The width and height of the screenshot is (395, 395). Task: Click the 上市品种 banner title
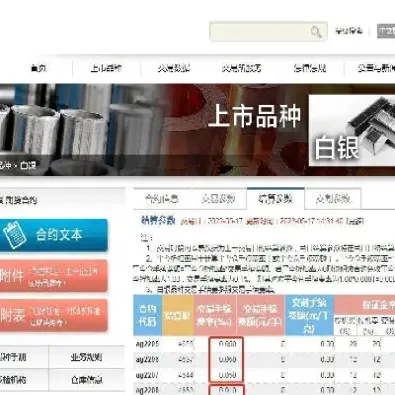tap(255, 116)
